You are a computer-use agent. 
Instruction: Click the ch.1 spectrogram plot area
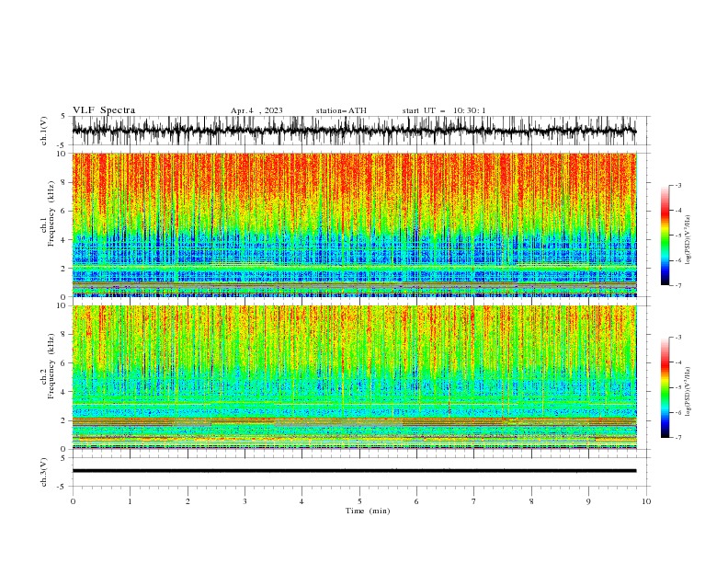click(x=354, y=224)
